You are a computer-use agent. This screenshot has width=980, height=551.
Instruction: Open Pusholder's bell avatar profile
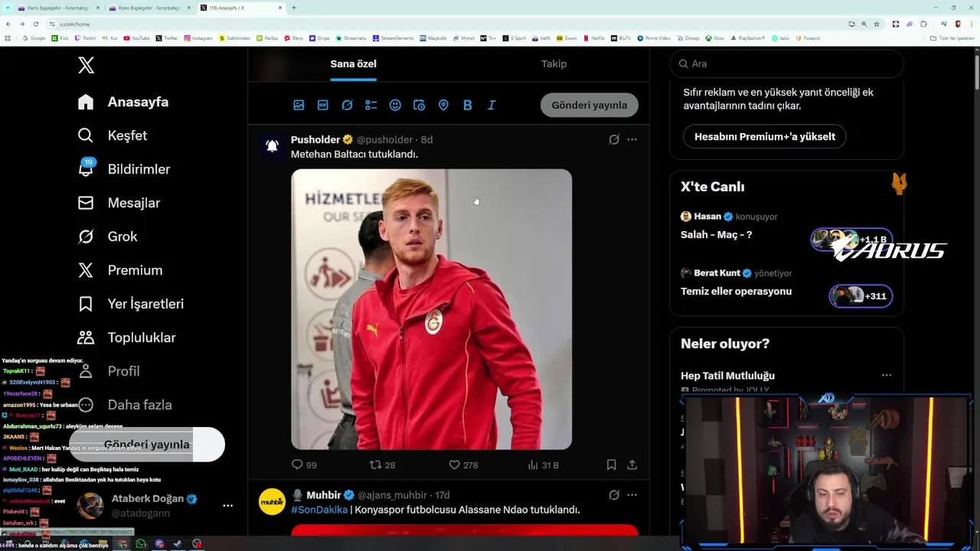[x=272, y=145]
